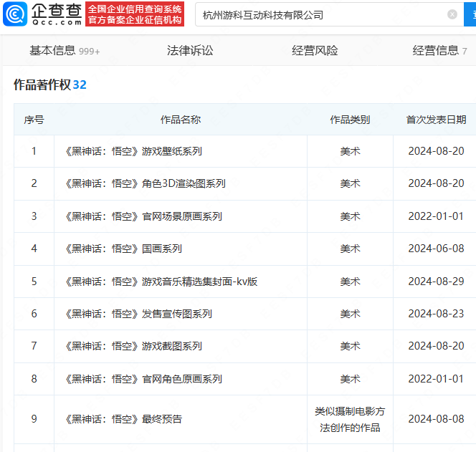Select 《黑神话：悟空》国画系列 row

245,249
